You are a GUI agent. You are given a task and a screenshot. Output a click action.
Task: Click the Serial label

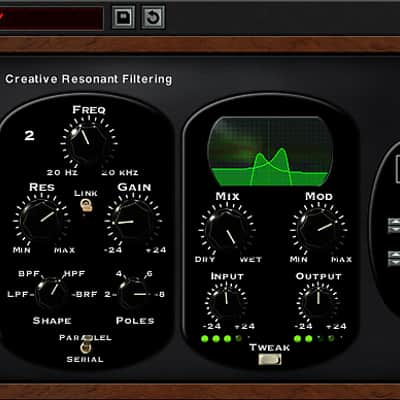coord(85,359)
